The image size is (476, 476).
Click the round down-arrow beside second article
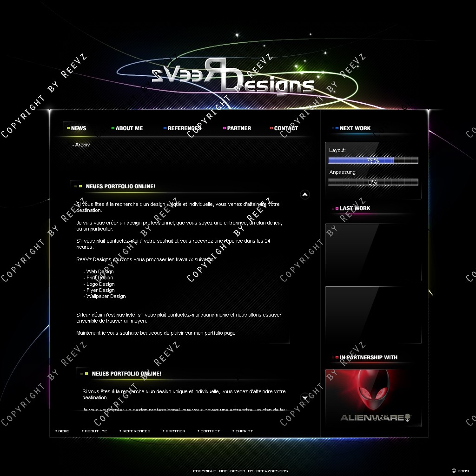(x=304, y=397)
